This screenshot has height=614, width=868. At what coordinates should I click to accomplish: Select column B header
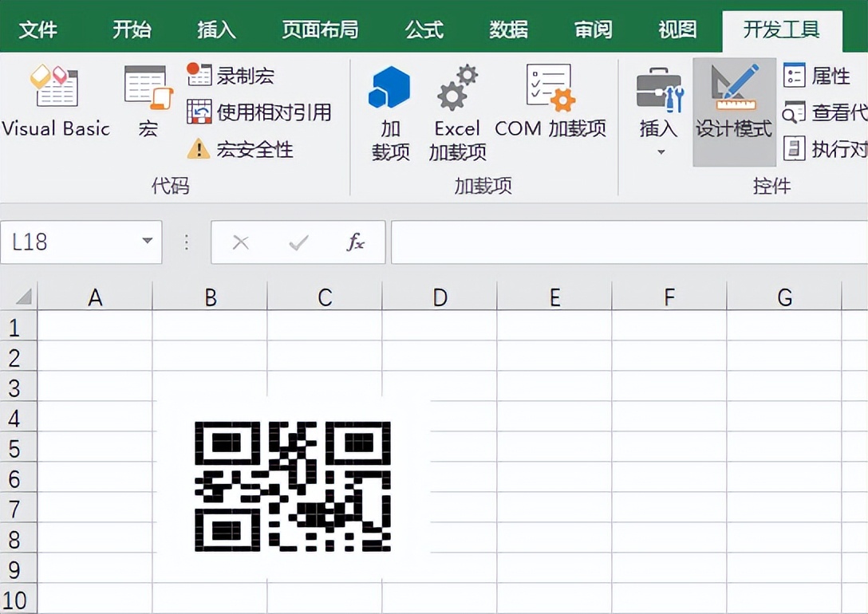[210, 297]
